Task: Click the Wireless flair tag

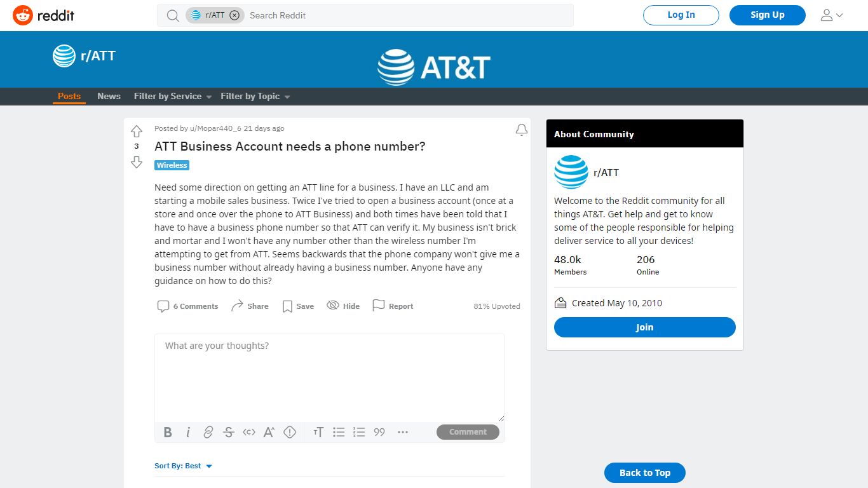Action: click(x=172, y=165)
